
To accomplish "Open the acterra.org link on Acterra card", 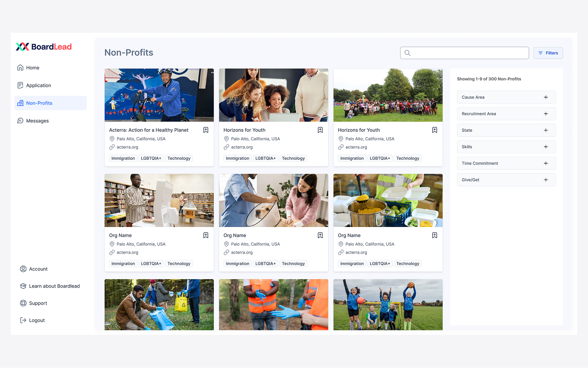I will coord(127,147).
